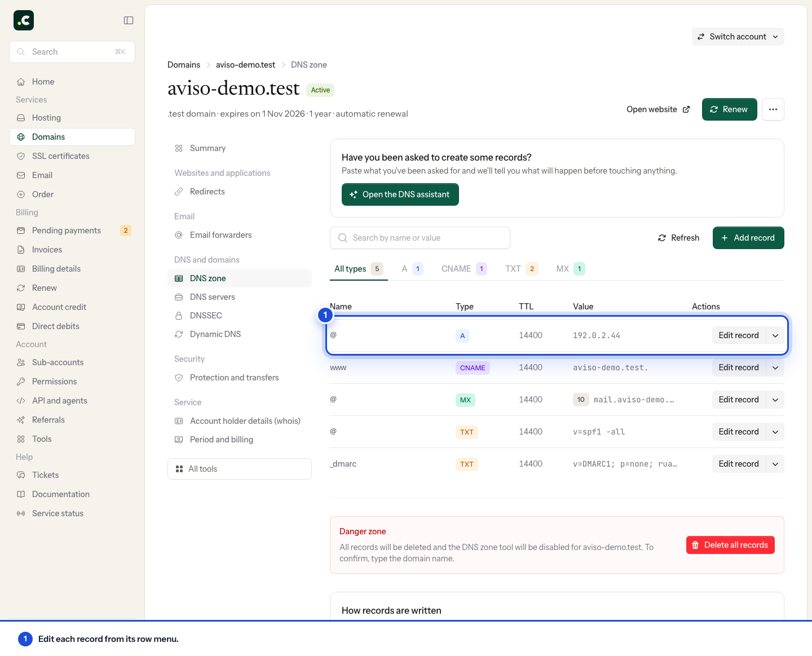
Task: Switch to the CNAME records tab
Action: coord(464,269)
